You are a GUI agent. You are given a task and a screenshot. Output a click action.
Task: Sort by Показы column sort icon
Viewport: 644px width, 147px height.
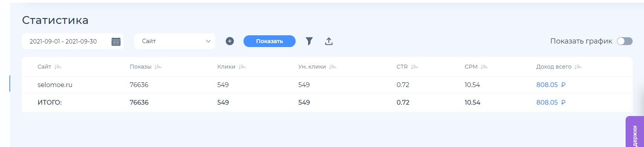[x=158, y=67]
